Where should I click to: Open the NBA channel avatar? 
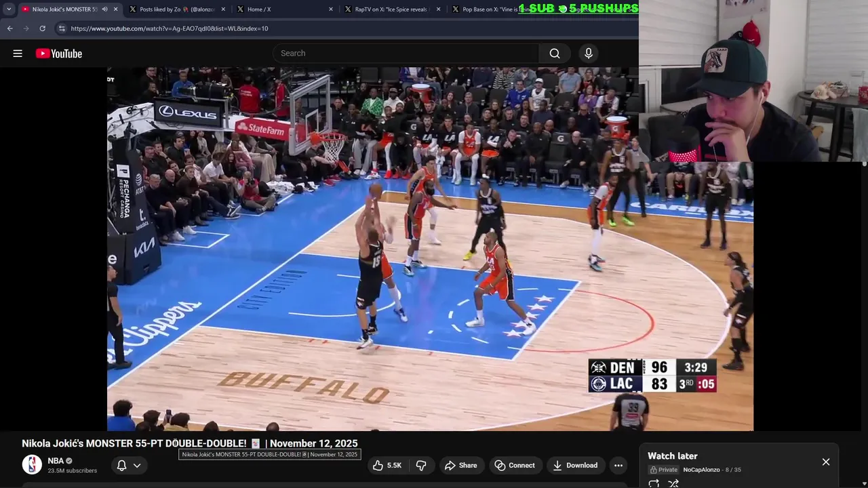(32, 464)
